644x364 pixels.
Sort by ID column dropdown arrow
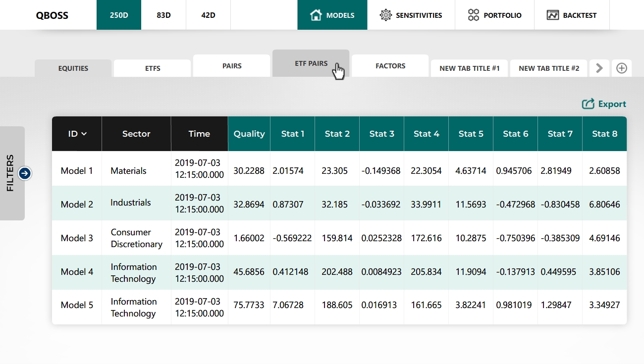[84, 134]
